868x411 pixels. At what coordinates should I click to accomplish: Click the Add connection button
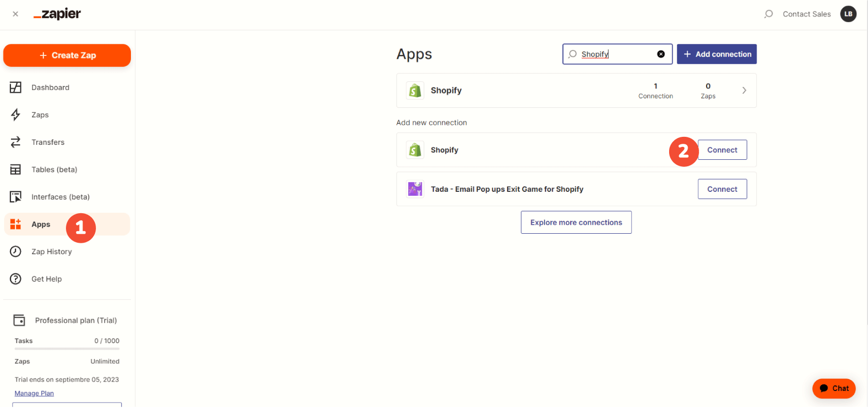(x=717, y=54)
